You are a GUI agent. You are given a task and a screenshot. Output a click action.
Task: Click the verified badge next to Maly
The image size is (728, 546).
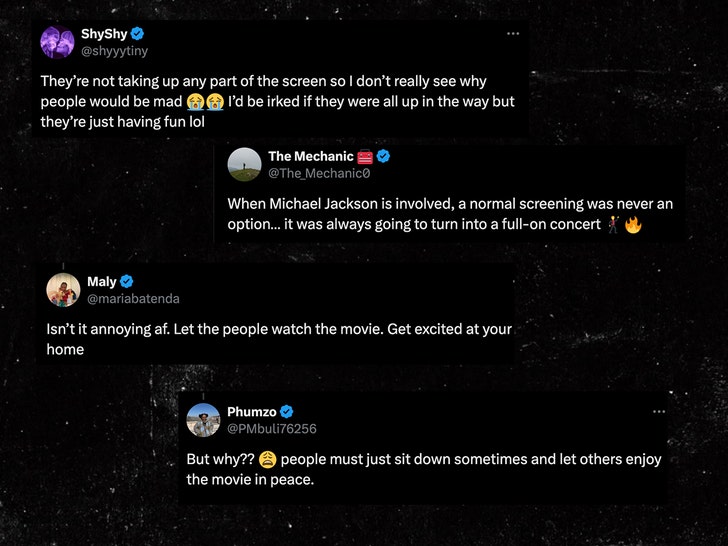tap(127, 281)
